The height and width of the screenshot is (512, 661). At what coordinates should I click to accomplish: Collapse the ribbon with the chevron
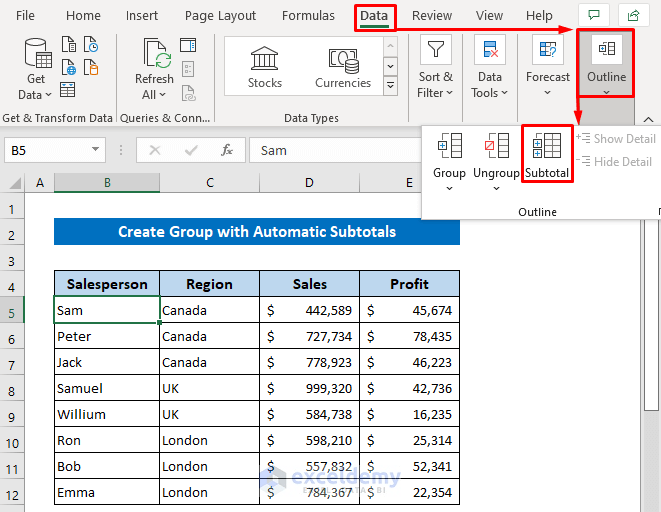(x=648, y=120)
